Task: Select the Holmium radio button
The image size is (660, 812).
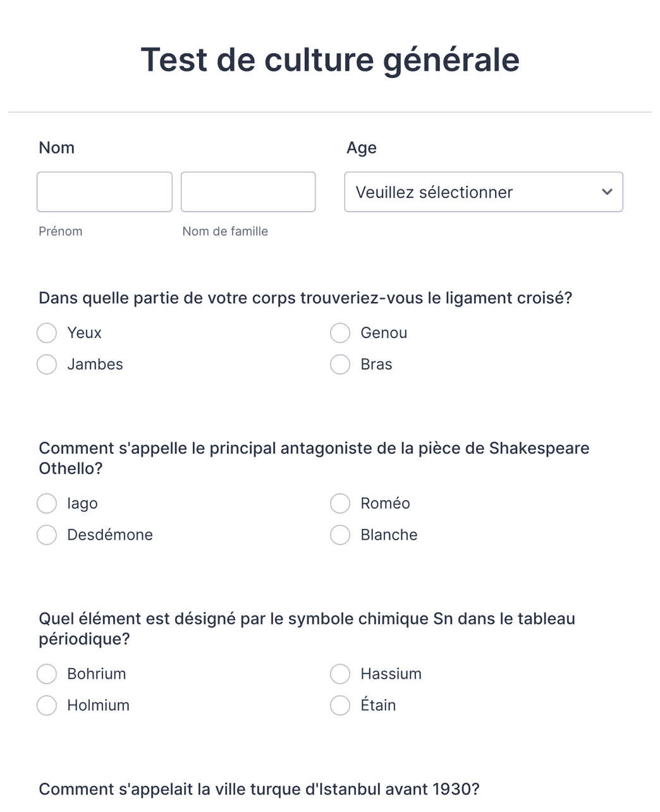Action: pos(46,705)
